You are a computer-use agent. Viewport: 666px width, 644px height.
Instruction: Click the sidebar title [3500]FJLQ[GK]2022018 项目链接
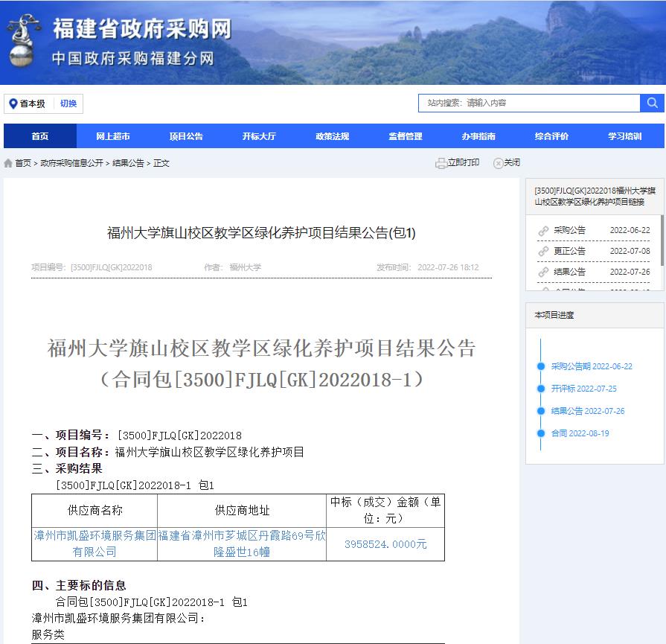coord(595,197)
